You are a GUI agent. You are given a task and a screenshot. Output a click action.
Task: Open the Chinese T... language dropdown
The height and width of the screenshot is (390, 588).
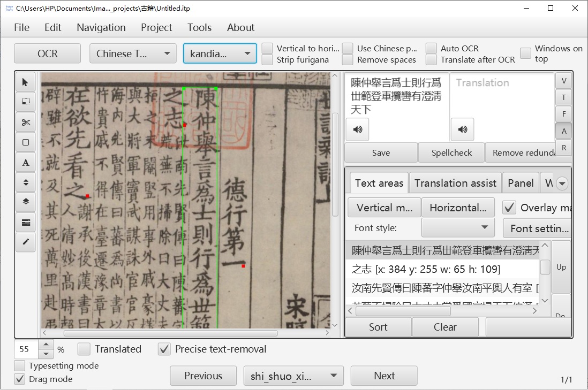point(133,53)
